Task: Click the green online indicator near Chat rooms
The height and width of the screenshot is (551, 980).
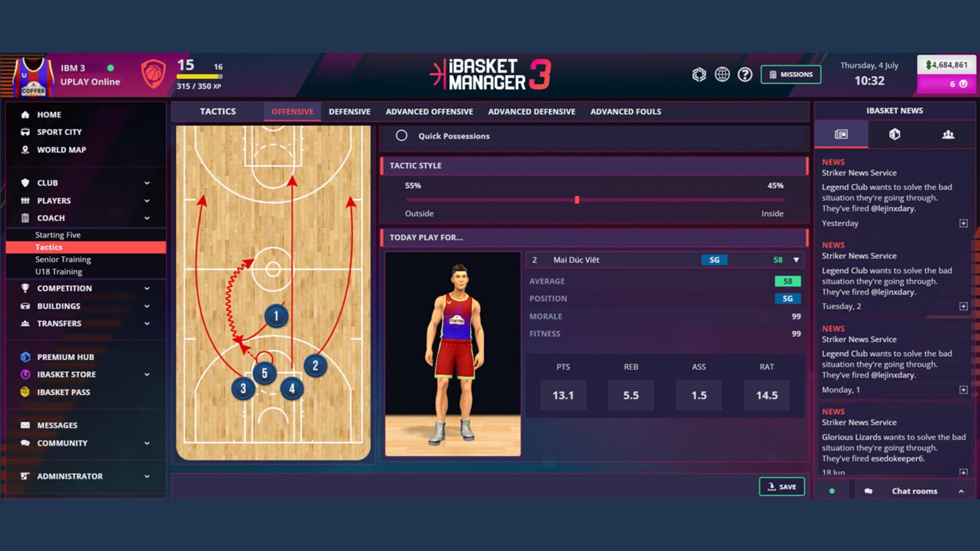Action: coord(832,491)
